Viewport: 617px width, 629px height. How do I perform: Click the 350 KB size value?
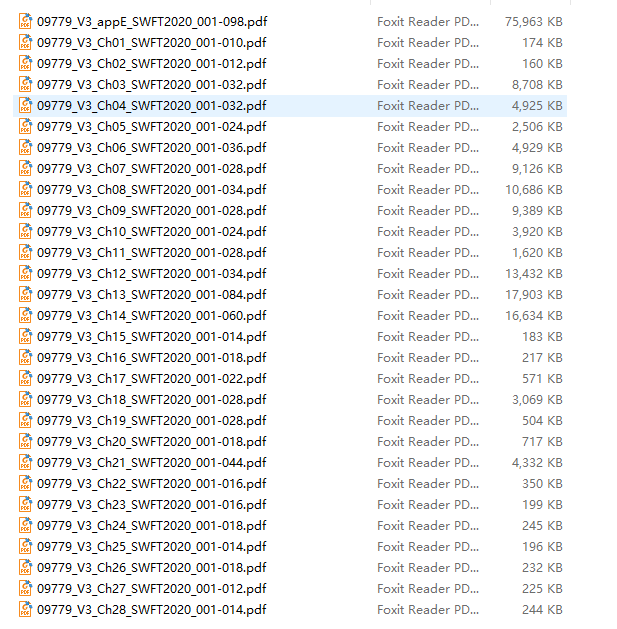coord(542,483)
